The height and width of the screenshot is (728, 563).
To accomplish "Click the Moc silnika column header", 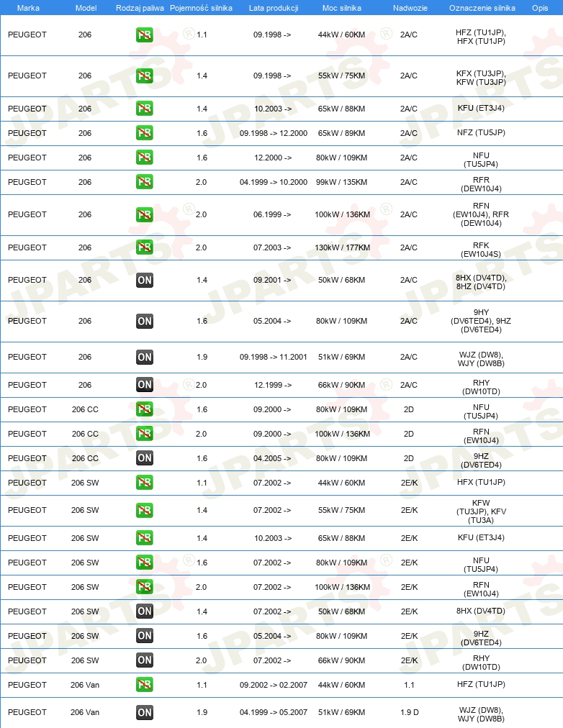I will (x=341, y=8).
